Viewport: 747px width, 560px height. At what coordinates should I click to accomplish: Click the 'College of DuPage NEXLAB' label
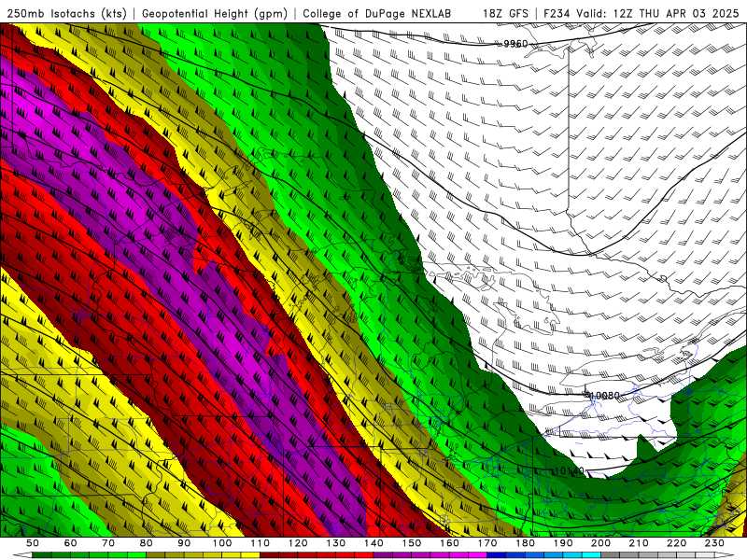(376, 13)
